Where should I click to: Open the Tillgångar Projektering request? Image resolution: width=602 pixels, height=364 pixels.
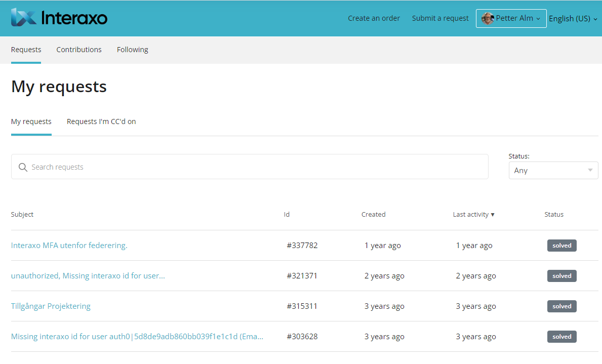(51, 306)
